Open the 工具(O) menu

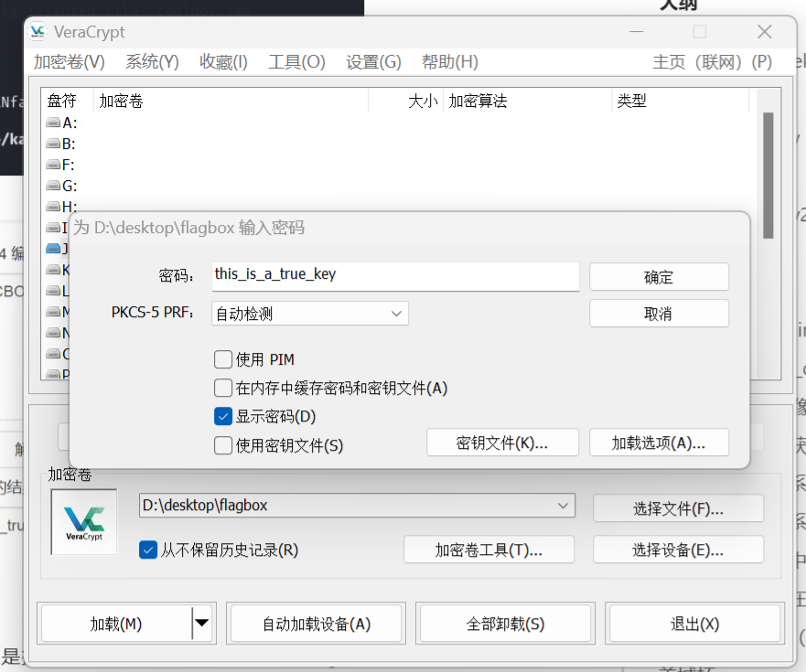pyautogui.click(x=296, y=62)
